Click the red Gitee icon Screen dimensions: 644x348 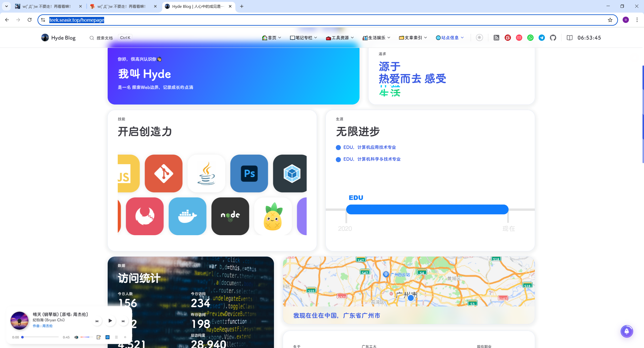coord(508,38)
